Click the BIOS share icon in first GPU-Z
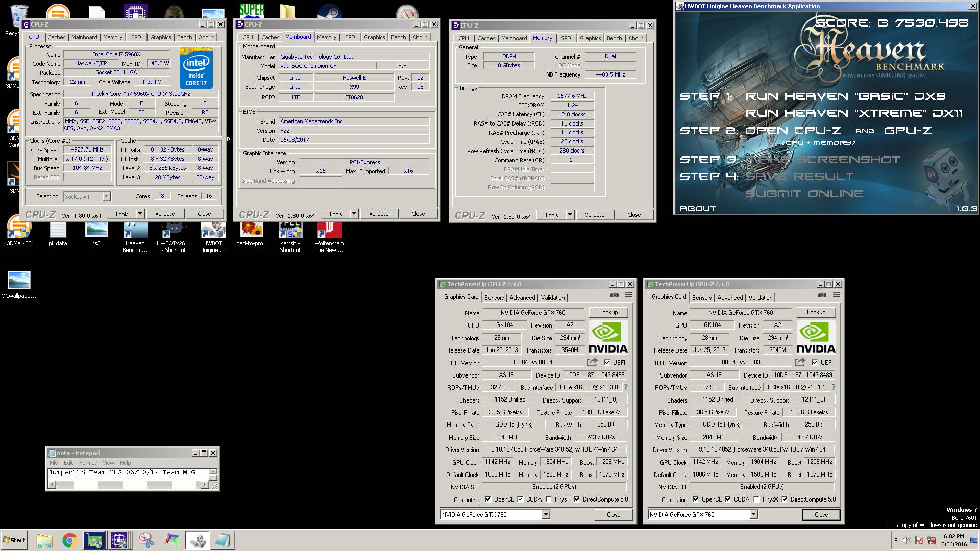The image size is (980, 551). (592, 362)
